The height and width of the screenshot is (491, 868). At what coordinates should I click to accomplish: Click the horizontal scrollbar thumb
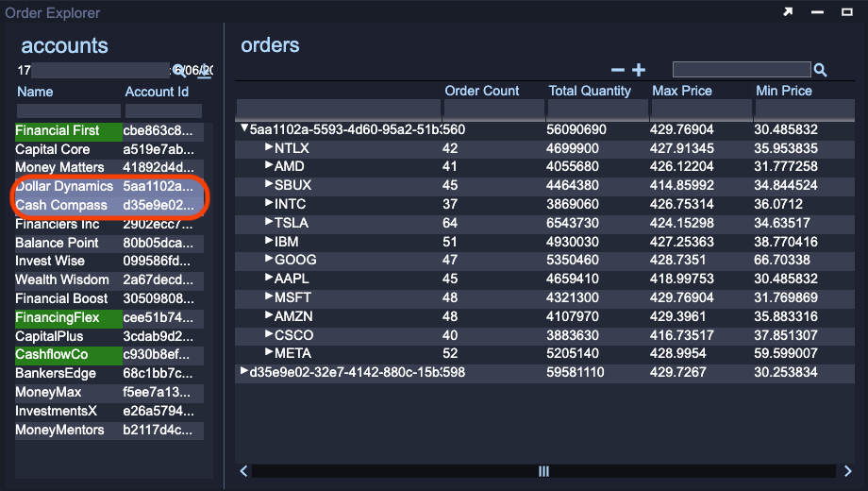[542, 470]
